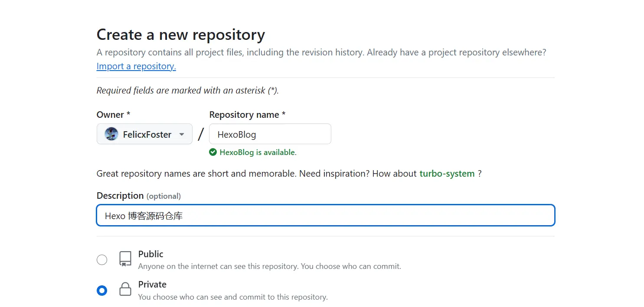
Task: Select the Private radio button
Action: 102,291
